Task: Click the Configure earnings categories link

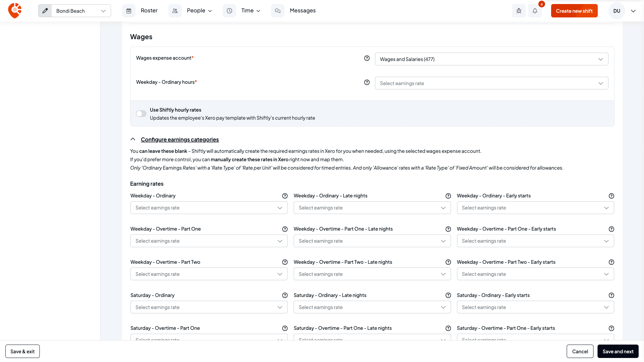Action: point(180,139)
